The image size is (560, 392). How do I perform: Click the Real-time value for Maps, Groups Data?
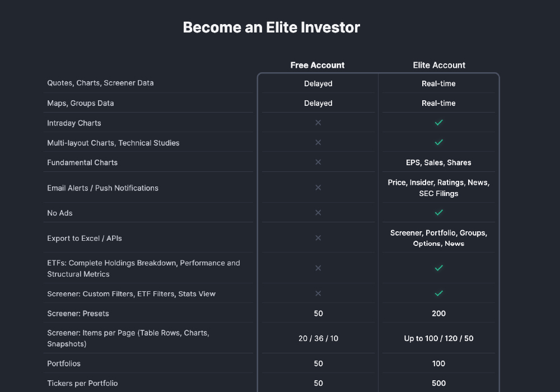pos(438,103)
